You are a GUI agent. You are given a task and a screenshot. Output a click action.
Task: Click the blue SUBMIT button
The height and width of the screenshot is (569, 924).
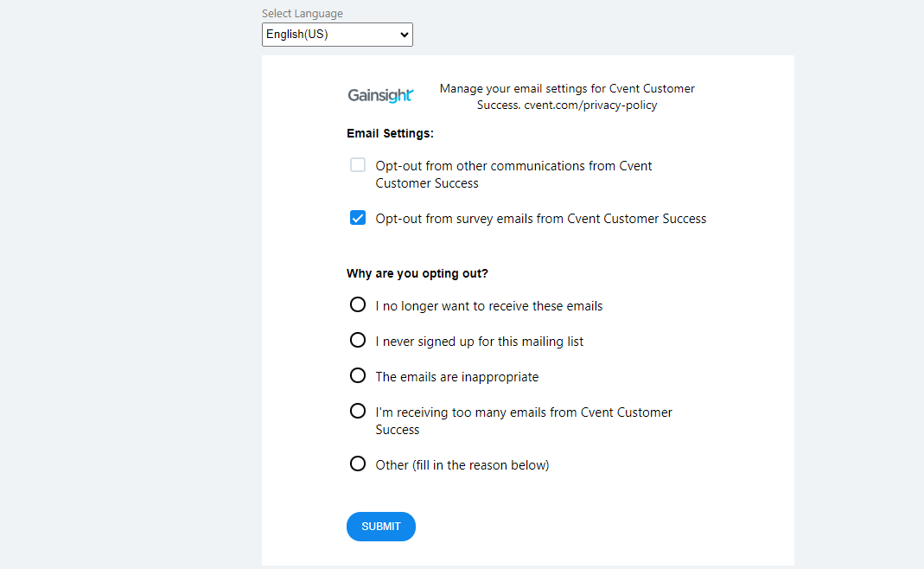point(380,527)
